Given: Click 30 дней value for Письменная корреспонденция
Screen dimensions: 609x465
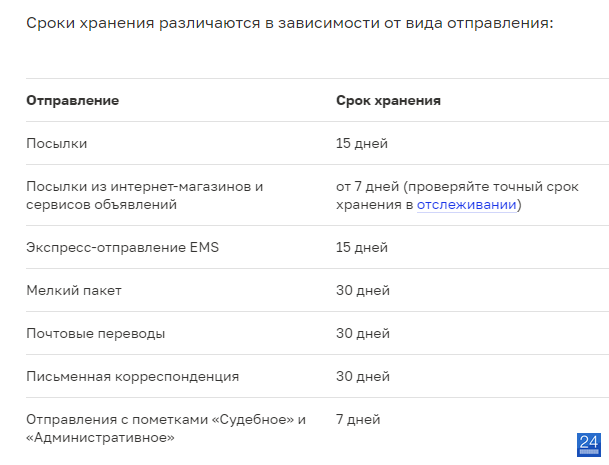Looking at the screenshot, I should [x=363, y=377].
